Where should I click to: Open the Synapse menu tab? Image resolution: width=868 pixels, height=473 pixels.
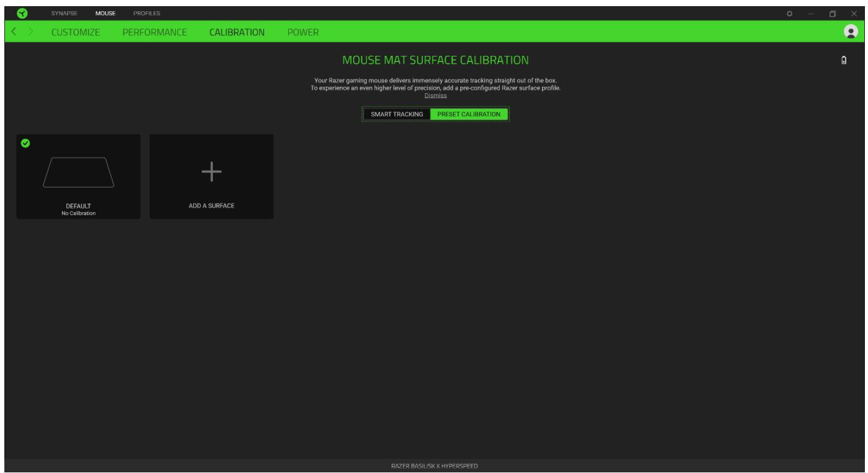pyautogui.click(x=64, y=14)
